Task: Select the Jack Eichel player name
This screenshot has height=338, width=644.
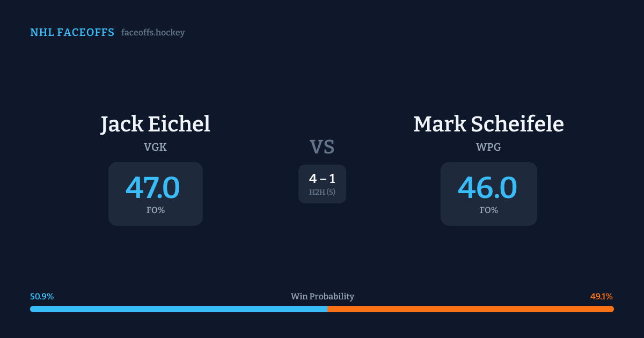Action: point(155,124)
